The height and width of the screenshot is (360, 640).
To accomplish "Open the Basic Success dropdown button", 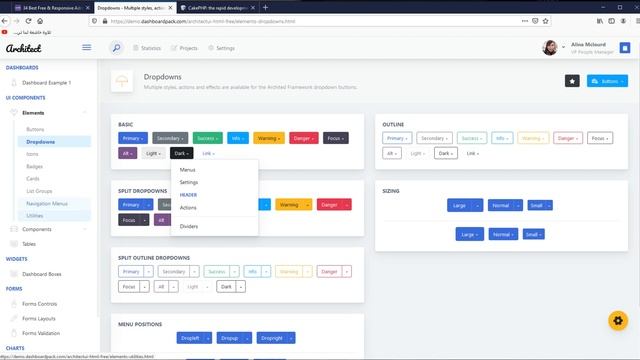I will click(x=208, y=138).
